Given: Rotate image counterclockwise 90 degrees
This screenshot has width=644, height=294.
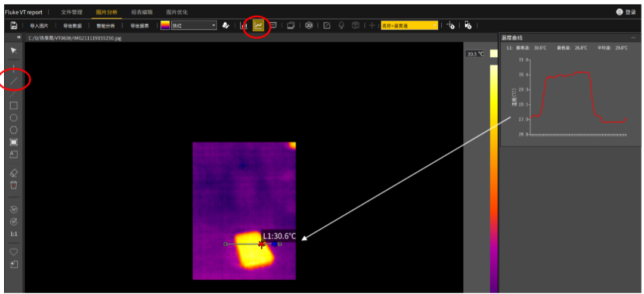Looking at the screenshot, I should (x=14, y=209).
